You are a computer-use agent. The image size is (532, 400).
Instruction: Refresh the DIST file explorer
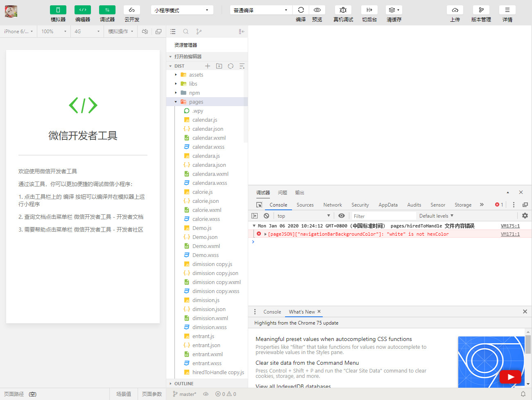[x=231, y=66]
